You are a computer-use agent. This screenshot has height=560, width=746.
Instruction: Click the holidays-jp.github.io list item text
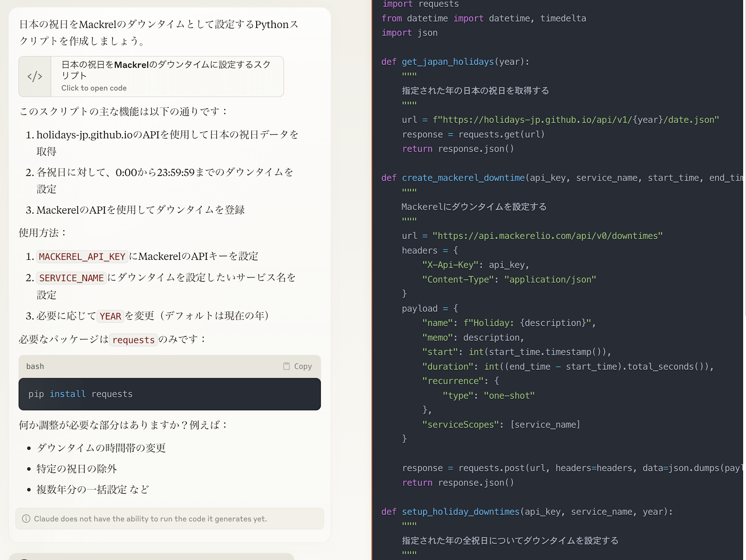[167, 143]
